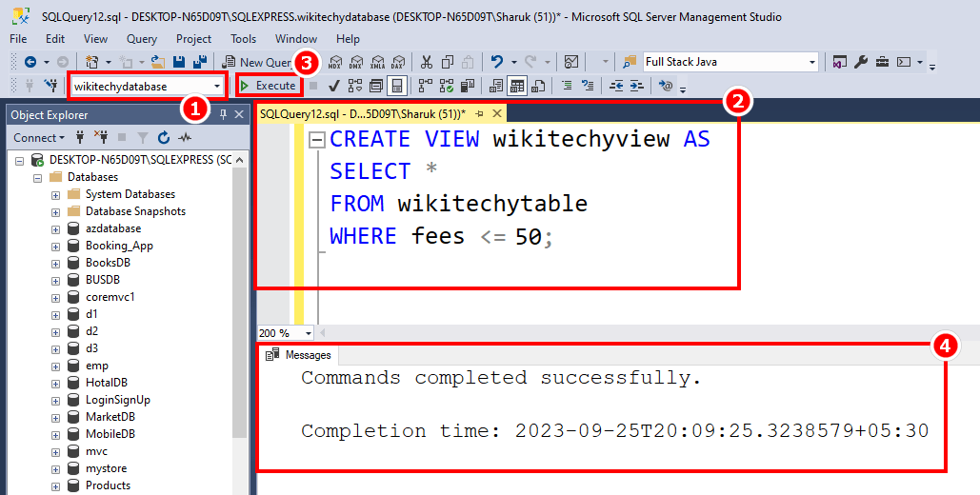The width and height of the screenshot is (980, 495).
Task: Execute the query
Action: click(x=270, y=86)
